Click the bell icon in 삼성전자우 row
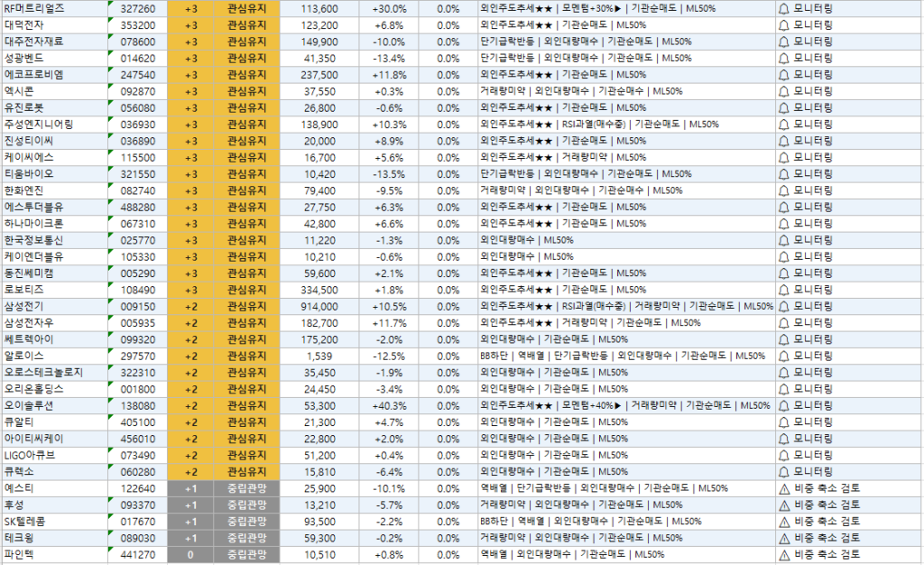Screen dimensions: 924x565 click(784, 323)
